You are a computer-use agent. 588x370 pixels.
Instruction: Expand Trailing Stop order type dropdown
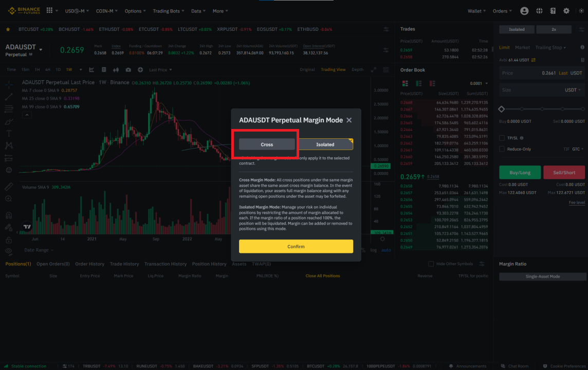[550, 48]
